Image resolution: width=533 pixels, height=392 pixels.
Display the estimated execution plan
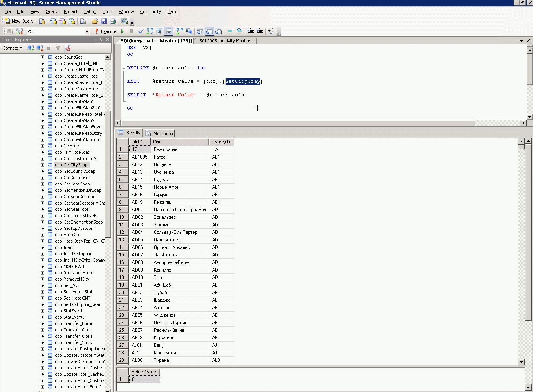[150, 31]
